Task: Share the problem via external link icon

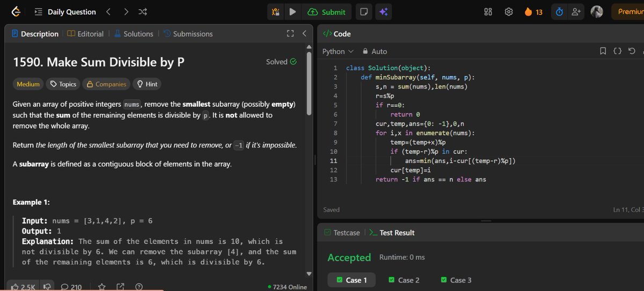Action: tap(121, 287)
